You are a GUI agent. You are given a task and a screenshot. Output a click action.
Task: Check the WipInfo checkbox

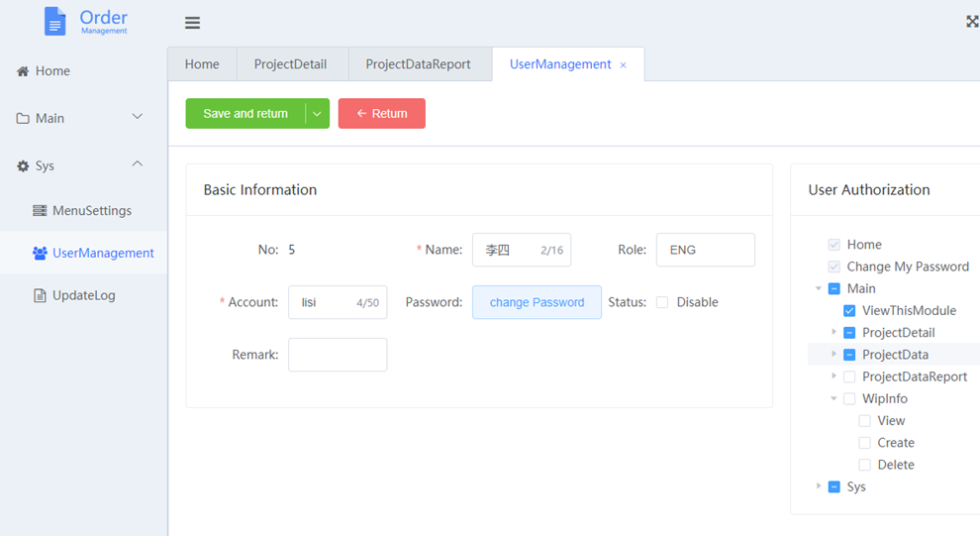849,399
